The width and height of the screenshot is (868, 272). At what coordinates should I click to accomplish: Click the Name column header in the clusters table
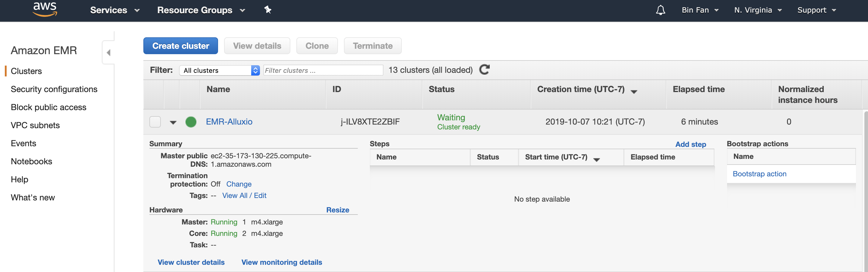click(x=218, y=89)
